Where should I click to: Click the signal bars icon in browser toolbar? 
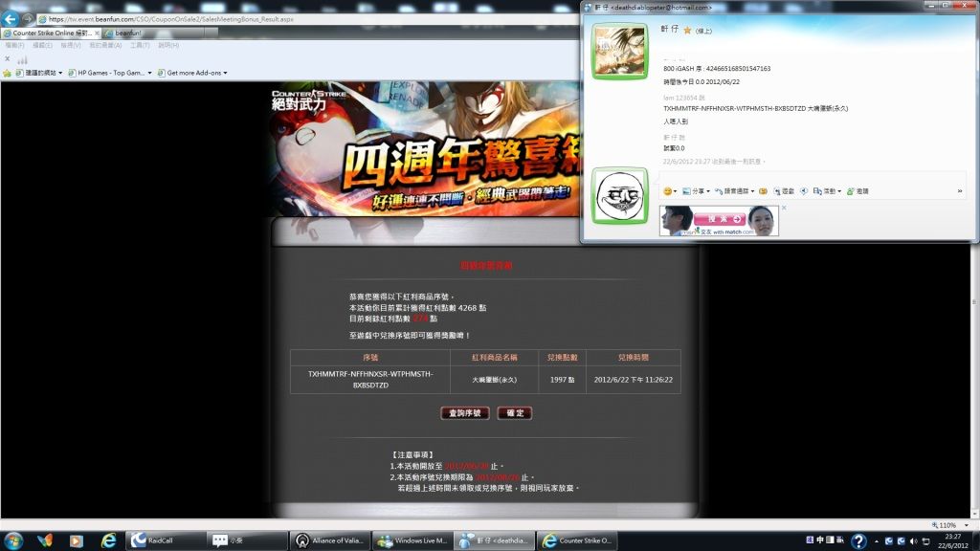(x=23, y=60)
